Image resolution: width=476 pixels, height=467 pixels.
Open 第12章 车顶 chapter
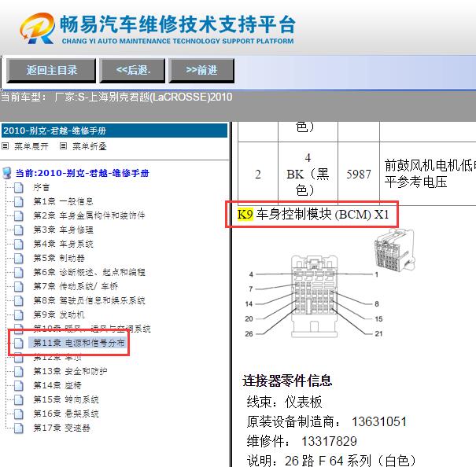[x=57, y=358]
